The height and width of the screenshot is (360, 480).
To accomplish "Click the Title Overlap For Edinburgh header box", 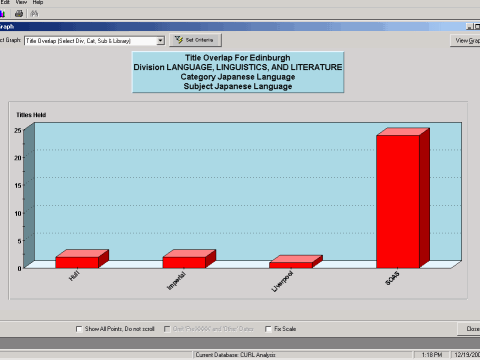I will 238,72.
